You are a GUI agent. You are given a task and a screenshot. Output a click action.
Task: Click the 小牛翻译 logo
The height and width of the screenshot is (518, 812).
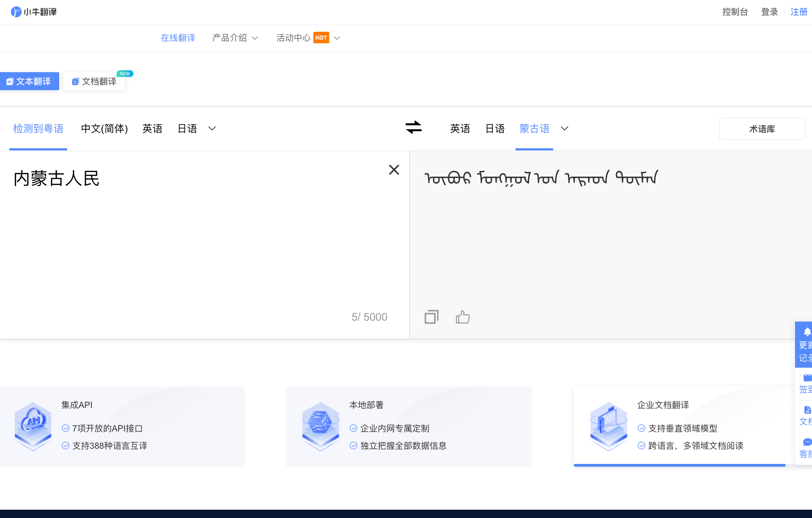point(33,12)
